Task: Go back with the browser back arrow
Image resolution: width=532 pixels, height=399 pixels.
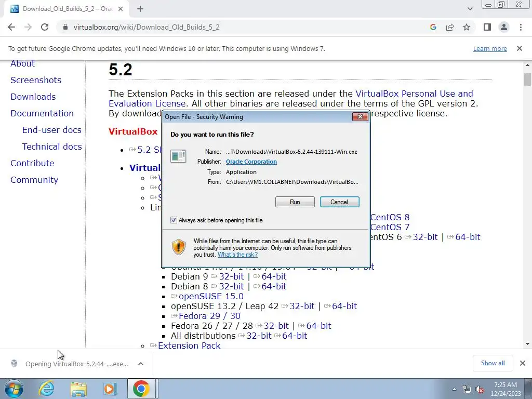Action: click(11, 27)
